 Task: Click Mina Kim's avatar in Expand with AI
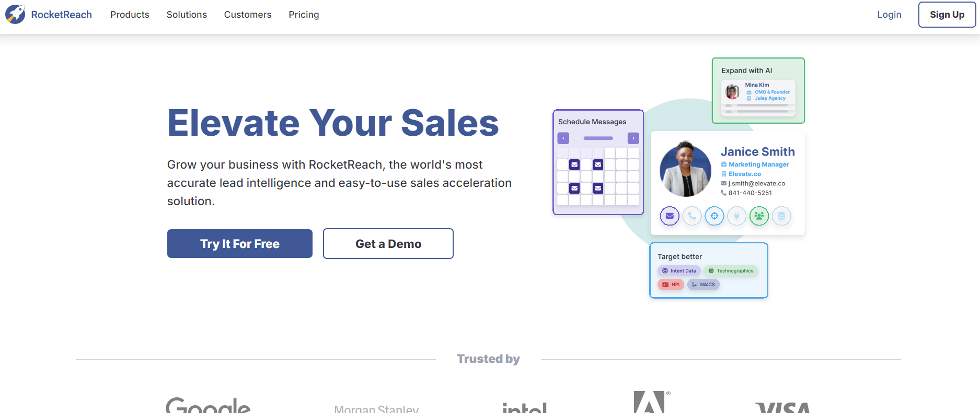coord(732,92)
